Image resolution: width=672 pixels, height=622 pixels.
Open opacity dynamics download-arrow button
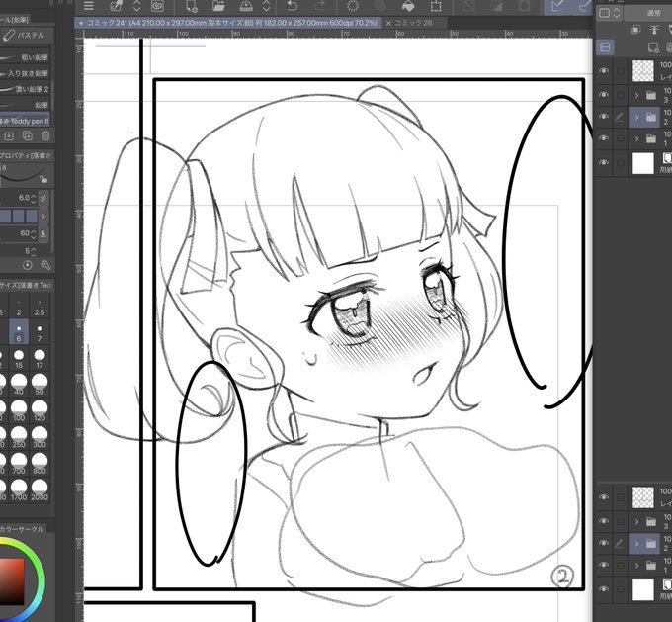43,233
